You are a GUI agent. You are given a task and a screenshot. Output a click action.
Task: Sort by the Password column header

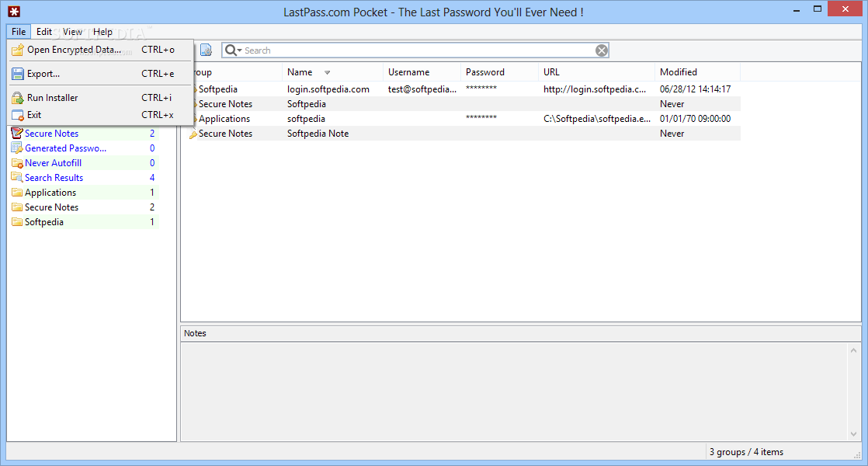pyautogui.click(x=499, y=72)
